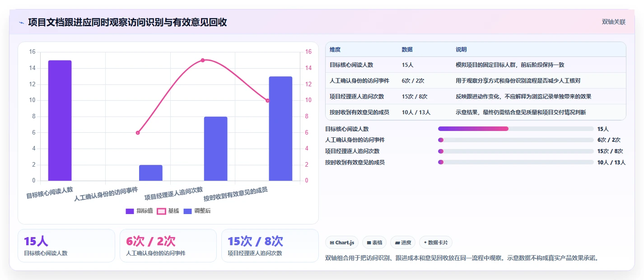Click the icon inside the Chart.js chip

(x=332, y=243)
